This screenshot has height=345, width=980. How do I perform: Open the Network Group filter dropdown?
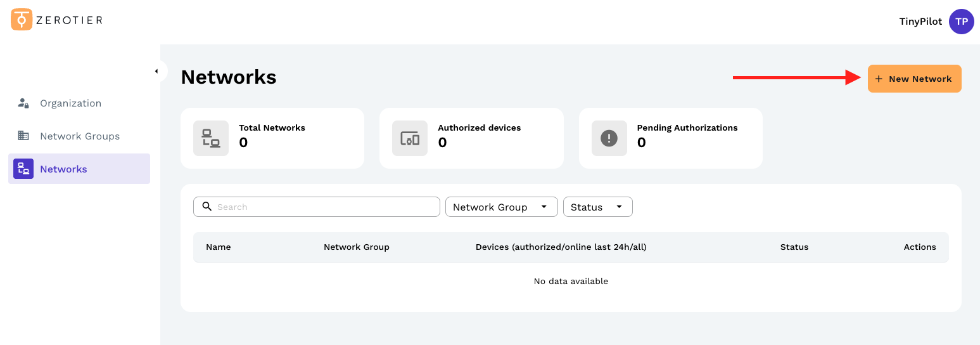pyautogui.click(x=502, y=207)
